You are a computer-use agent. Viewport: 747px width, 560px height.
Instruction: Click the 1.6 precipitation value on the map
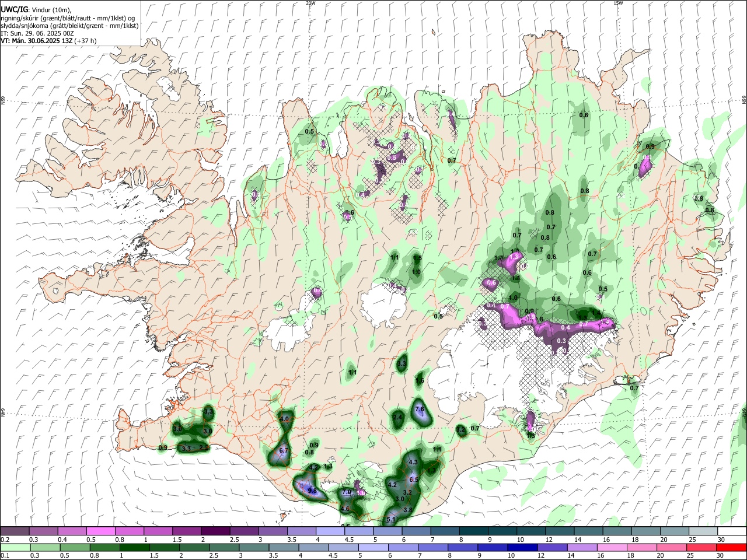coord(420,381)
